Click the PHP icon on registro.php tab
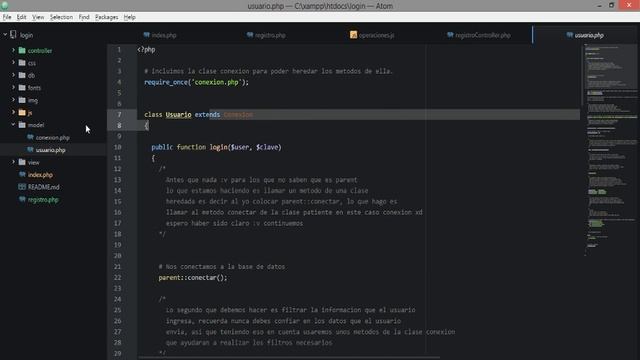Image resolution: width=640 pixels, height=360 pixels. [x=250, y=35]
